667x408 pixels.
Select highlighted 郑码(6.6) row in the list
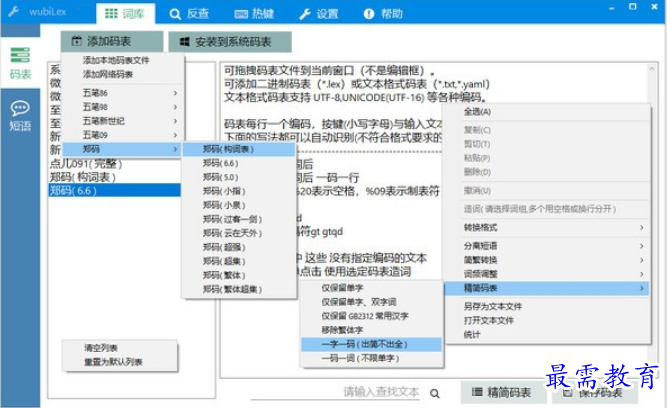(114, 190)
